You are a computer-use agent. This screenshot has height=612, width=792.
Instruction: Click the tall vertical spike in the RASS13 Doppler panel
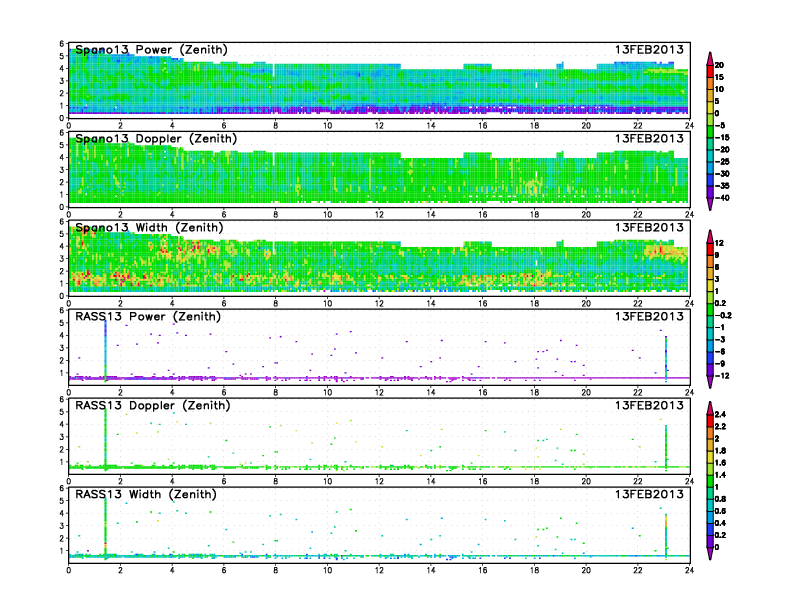click(105, 440)
